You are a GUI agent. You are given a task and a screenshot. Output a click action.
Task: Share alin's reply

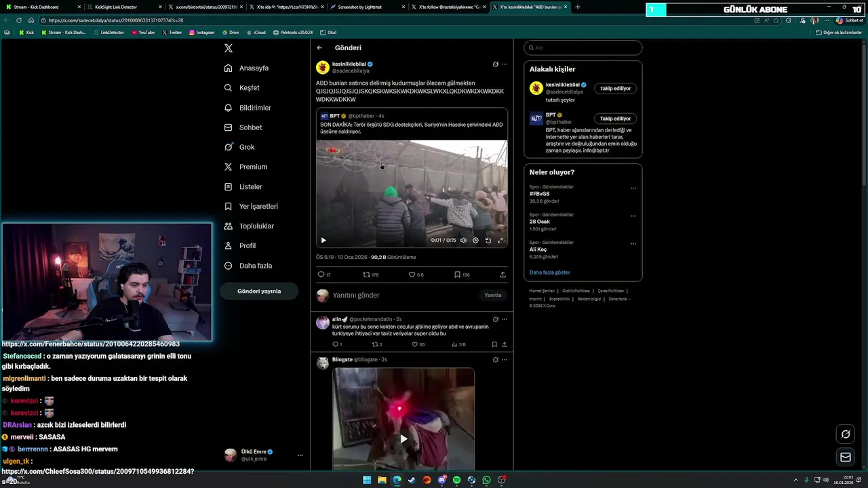pos(504,344)
